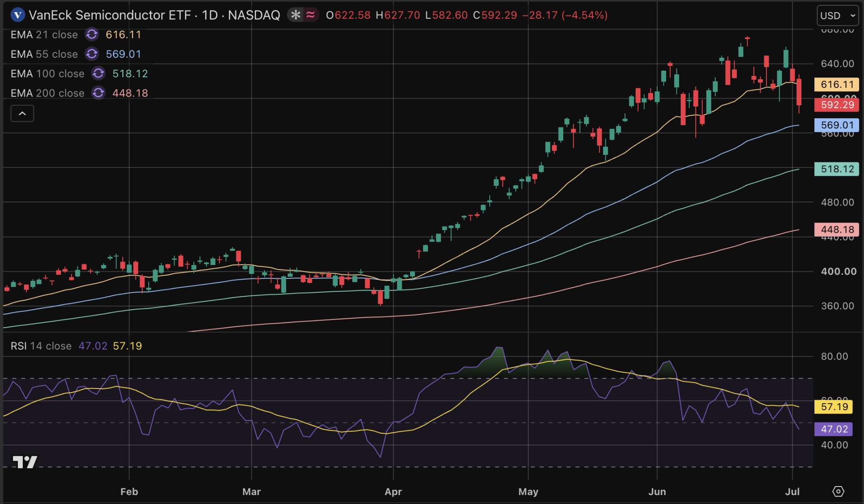Select the EMA 200 close indicator label

click(x=47, y=93)
